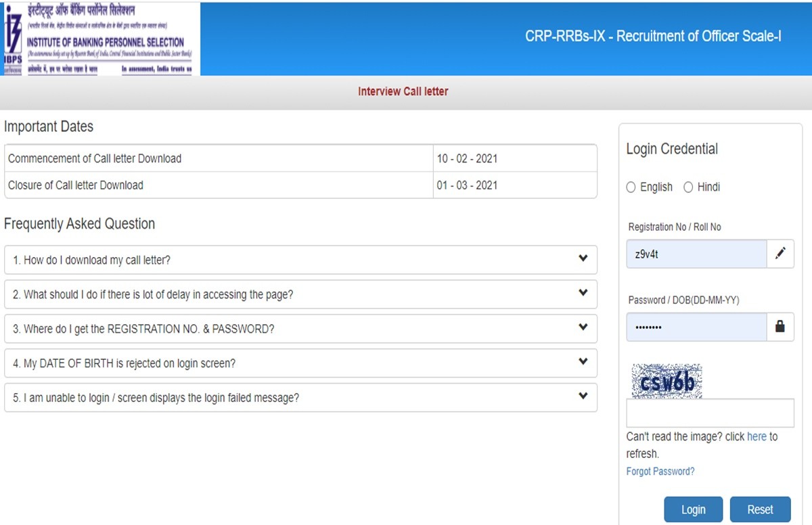812x525 pixels.
Task: Expand chevron for REGISTRATION NO. & PASSWORD question
Action: [x=583, y=328]
